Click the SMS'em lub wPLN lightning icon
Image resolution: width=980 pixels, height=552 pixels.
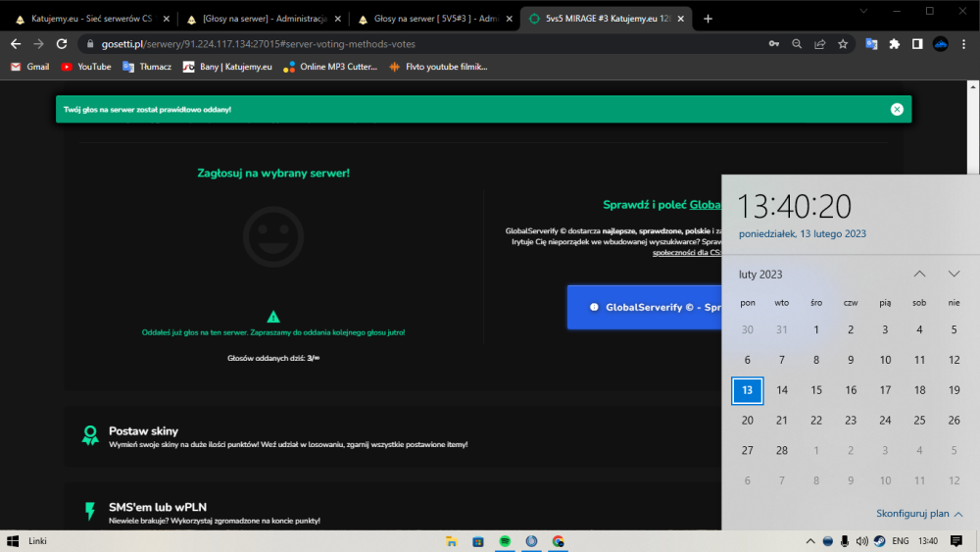click(90, 511)
